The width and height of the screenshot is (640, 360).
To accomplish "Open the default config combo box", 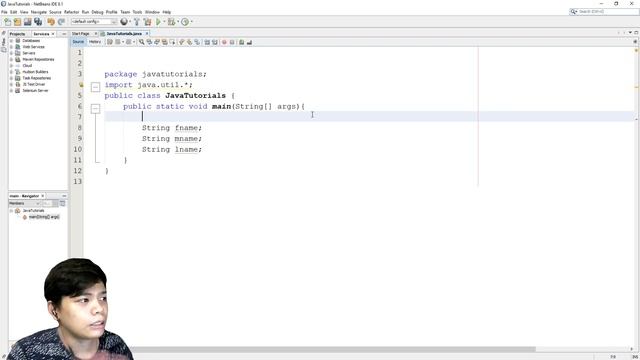I will click(x=94, y=22).
